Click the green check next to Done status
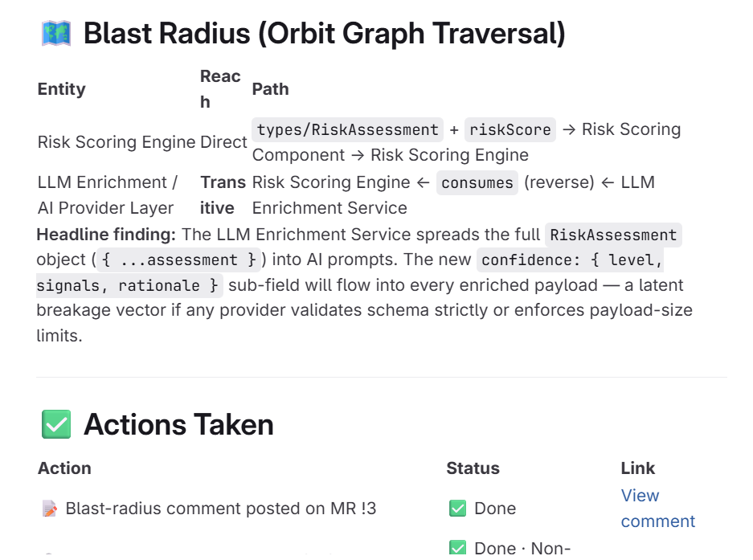Screen dimensions: 753x560 point(457,508)
